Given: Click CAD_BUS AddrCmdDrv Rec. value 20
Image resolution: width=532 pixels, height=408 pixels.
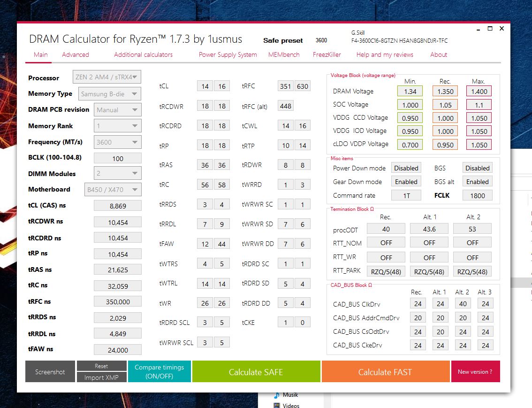Looking at the screenshot, I should coord(418,318).
